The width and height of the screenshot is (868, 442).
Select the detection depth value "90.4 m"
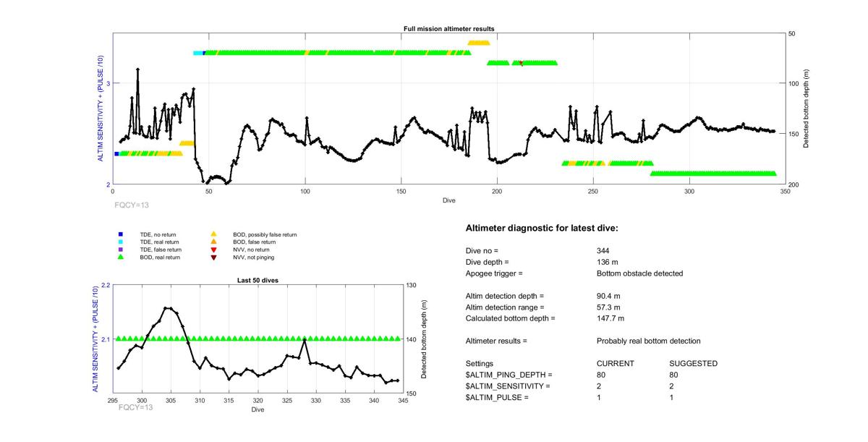[608, 296]
